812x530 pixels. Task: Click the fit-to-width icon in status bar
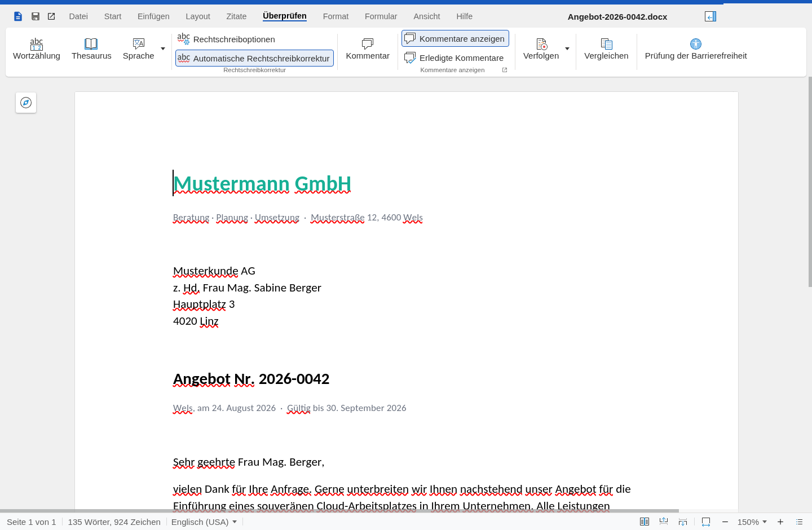coord(706,522)
